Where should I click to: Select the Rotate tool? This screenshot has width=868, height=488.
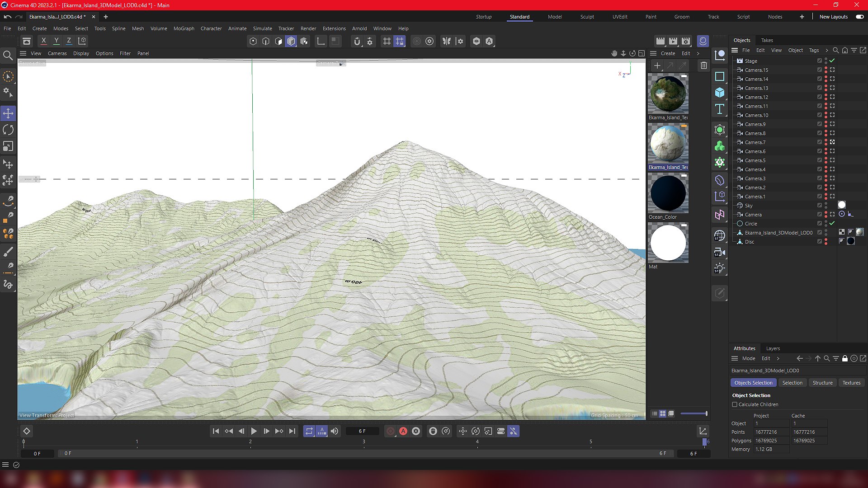(8, 130)
